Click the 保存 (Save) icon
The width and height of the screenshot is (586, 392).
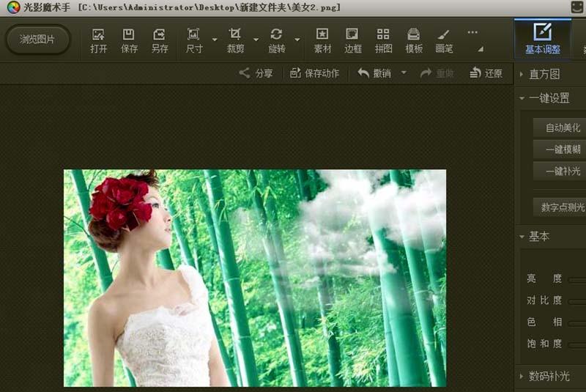129,40
